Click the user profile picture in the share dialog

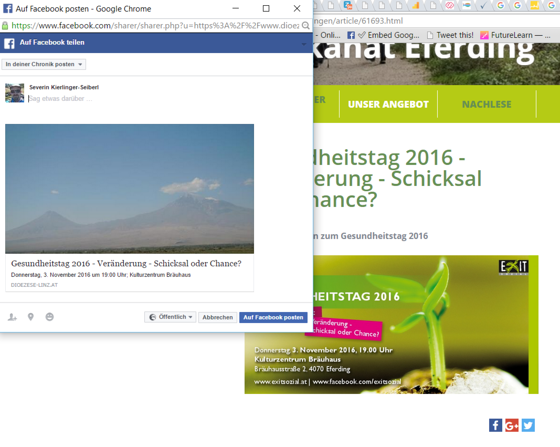coord(15,93)
